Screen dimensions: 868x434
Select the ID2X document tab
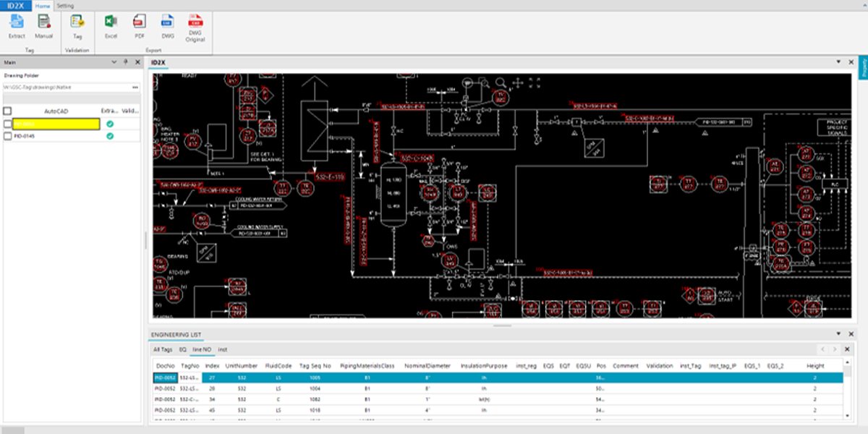tap(158, 63)
